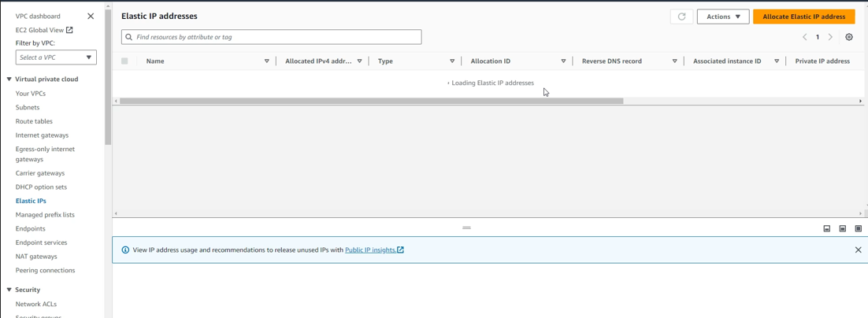Maximize details panel with rightmost layout icon

858,228
